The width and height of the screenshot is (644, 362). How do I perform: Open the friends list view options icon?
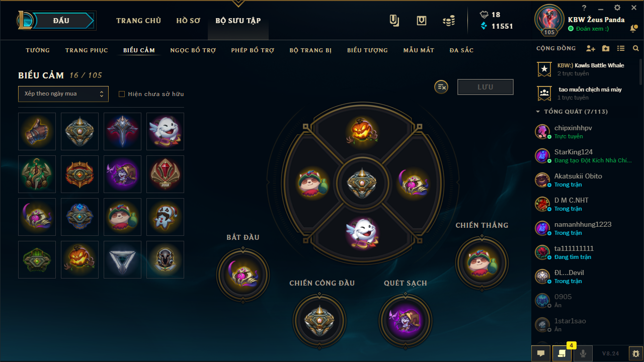(x=621, y=49)
